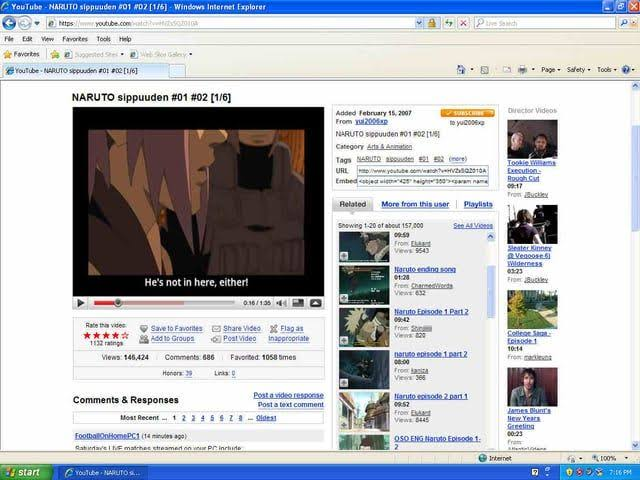Click the video URL text field
Screen dimensions: 640x480
(x=422, y=171)
